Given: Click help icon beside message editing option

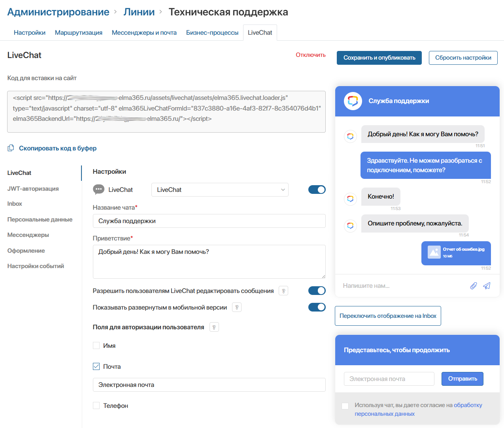Looking at the screenshot, I should tap(283, 291).
